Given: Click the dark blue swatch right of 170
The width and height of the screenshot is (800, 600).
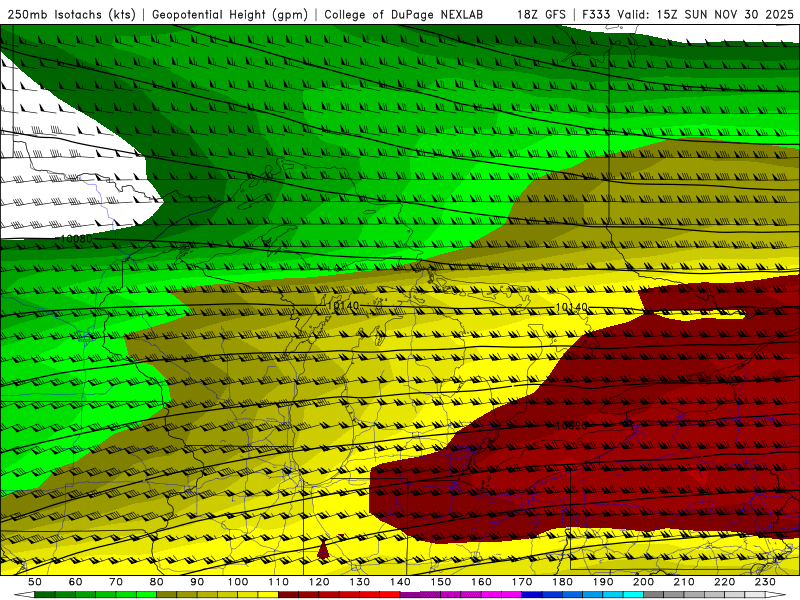Looking at the screenshot, I should click(532, 595).
